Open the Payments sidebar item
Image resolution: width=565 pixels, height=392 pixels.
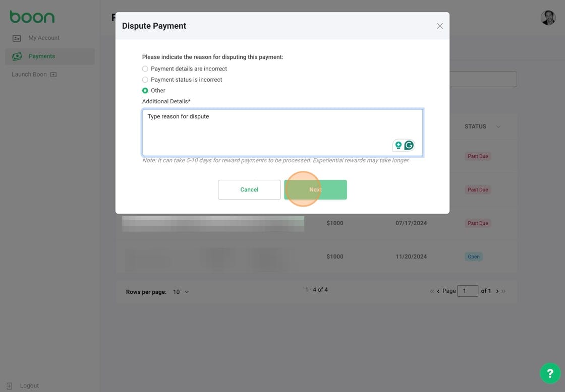[x=50, y=56]
